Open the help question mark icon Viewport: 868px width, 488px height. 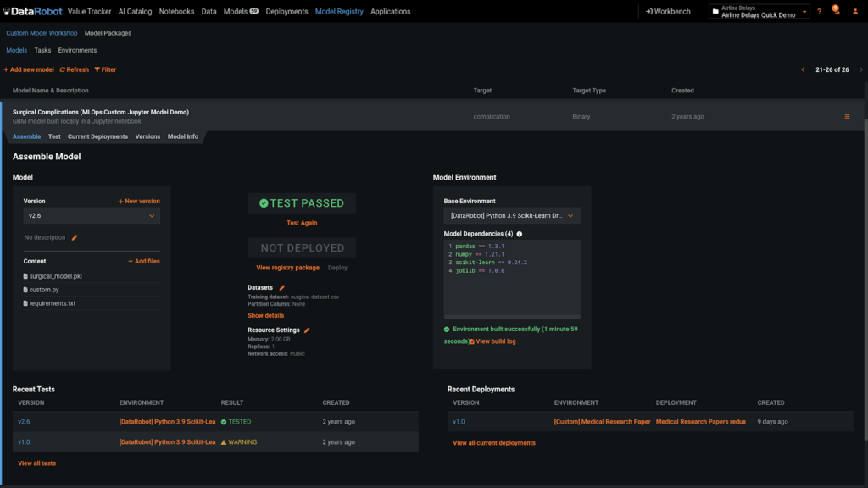pos(819,12)
